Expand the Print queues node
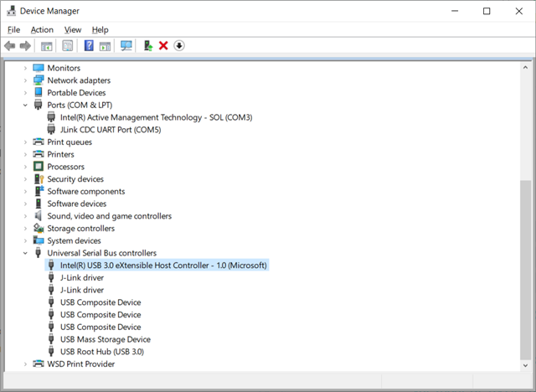The image size is (536, 392). click(x=25, y=142)
